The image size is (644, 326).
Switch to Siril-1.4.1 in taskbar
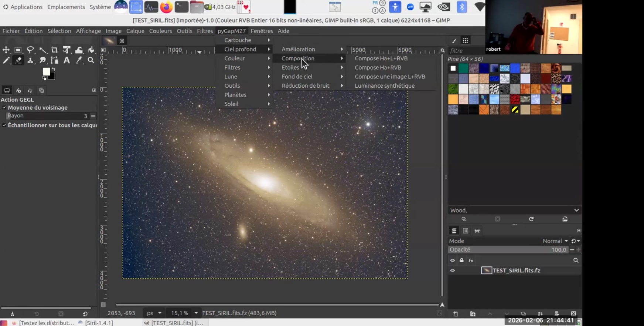coord(98,323)
